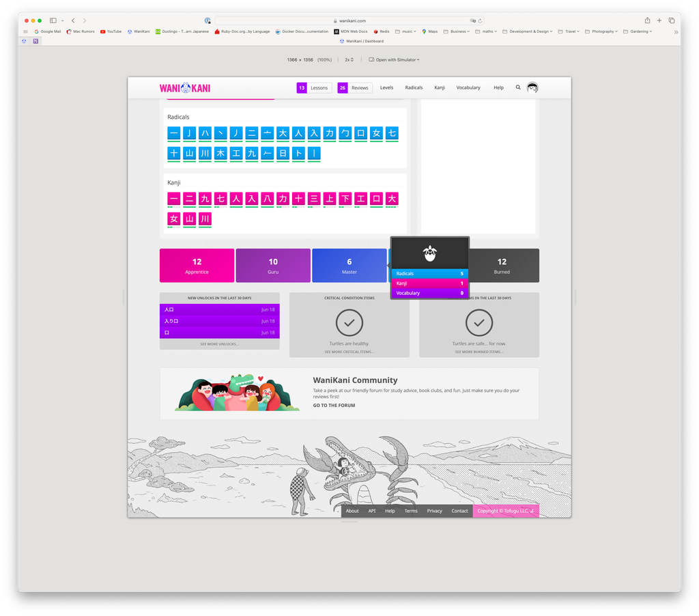Viewport: 699px width, 616px height.
Task: Click the 三 kanji tile
Action: (314, 199)
